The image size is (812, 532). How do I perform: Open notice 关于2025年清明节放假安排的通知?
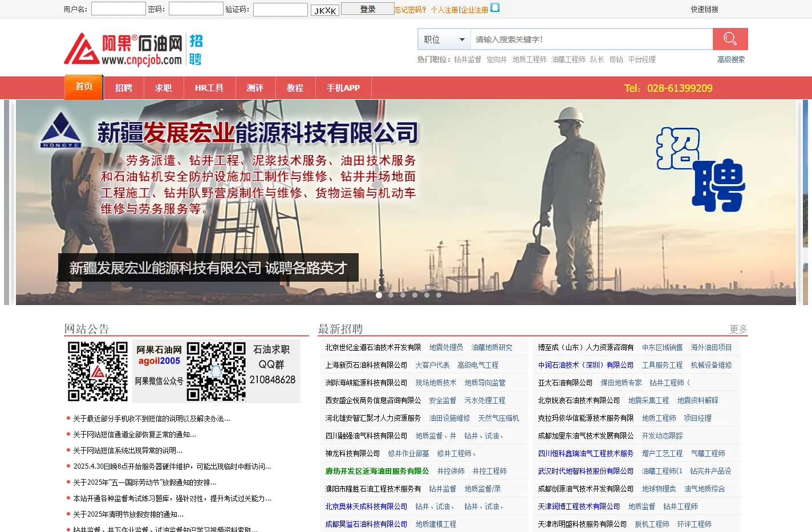(128, 514)
